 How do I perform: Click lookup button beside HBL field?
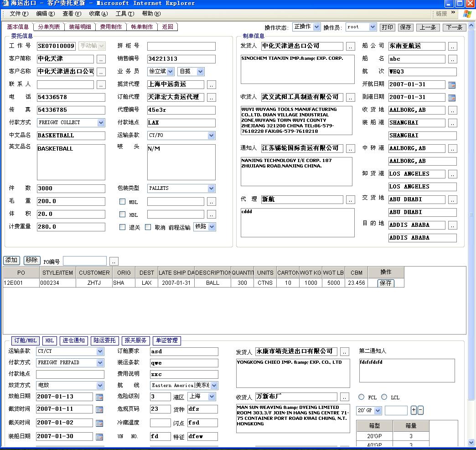point(211,215)
